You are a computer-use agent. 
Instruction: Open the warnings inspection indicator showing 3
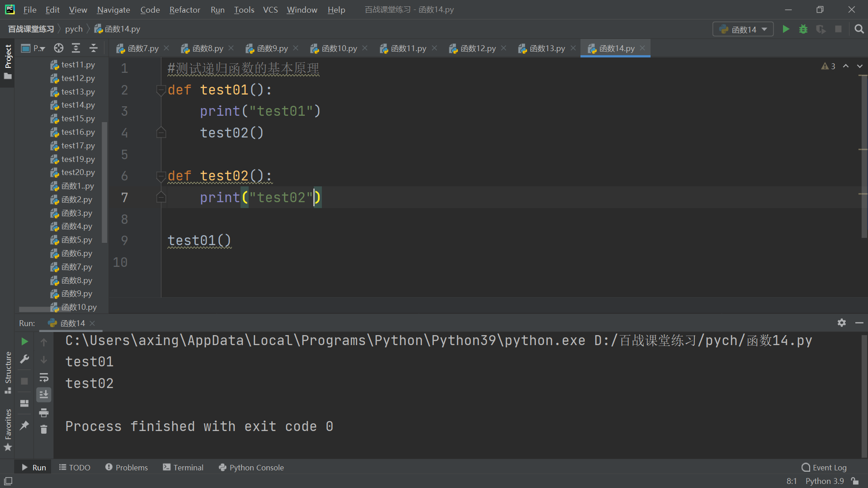[x=828, y=66]
